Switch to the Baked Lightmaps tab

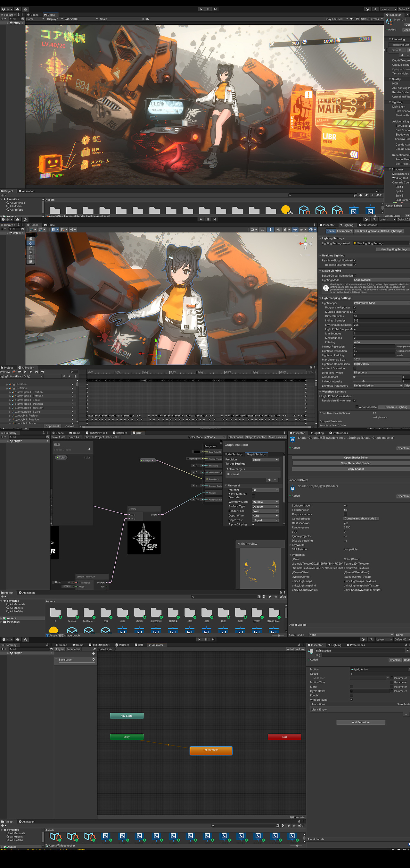pyautogui.click(x=391, y=231)
